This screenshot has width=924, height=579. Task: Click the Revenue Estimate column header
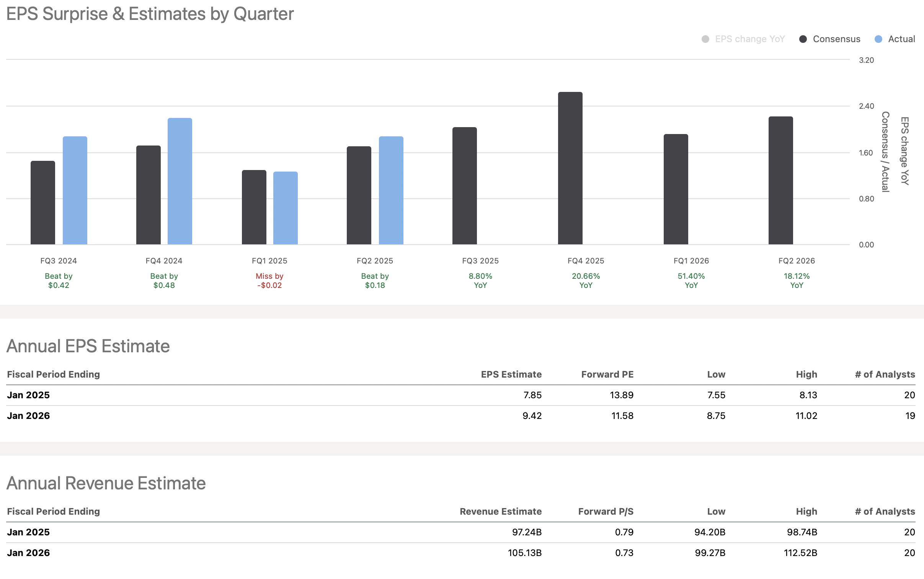pos(500,512)
